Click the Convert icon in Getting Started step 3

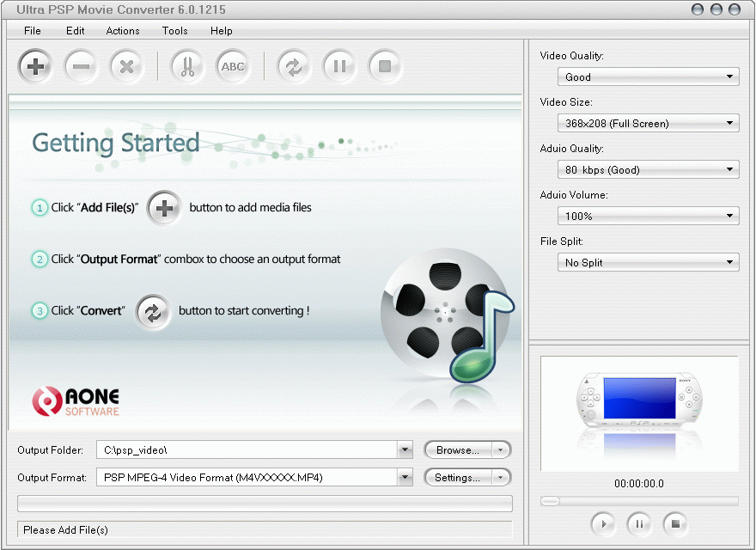153,312
